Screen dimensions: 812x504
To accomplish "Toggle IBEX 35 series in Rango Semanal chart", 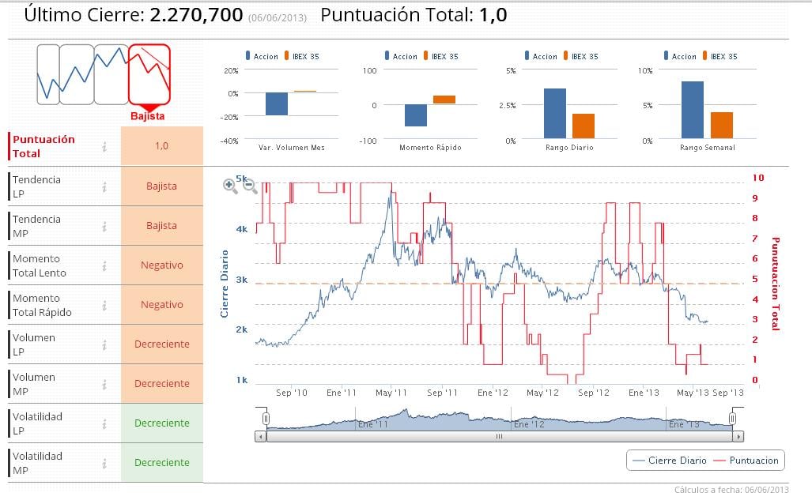I will (x=719, y=56).
